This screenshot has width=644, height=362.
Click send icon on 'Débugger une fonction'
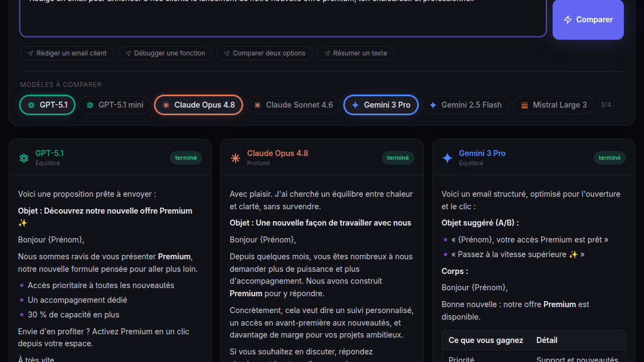(128, 53)
